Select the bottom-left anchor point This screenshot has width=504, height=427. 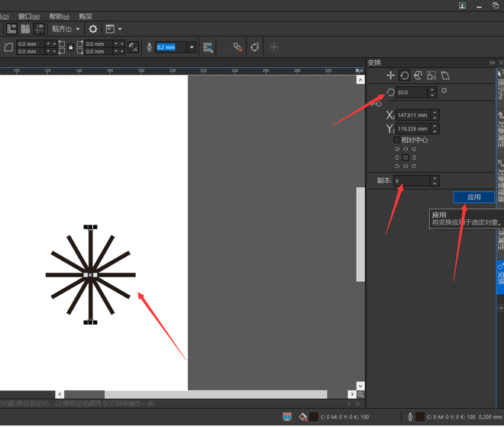click(x=397, y=167)
